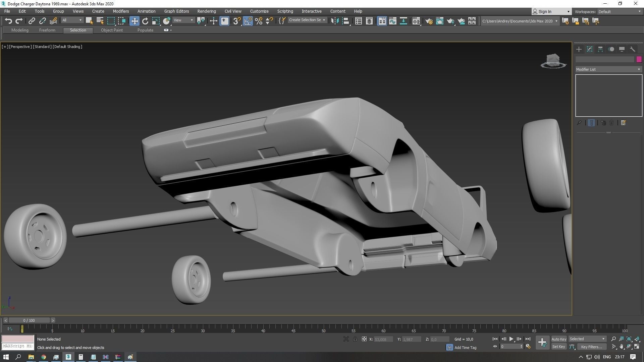
Task: Open the selection filter All dropdown
Action: (x=72, y=20)
